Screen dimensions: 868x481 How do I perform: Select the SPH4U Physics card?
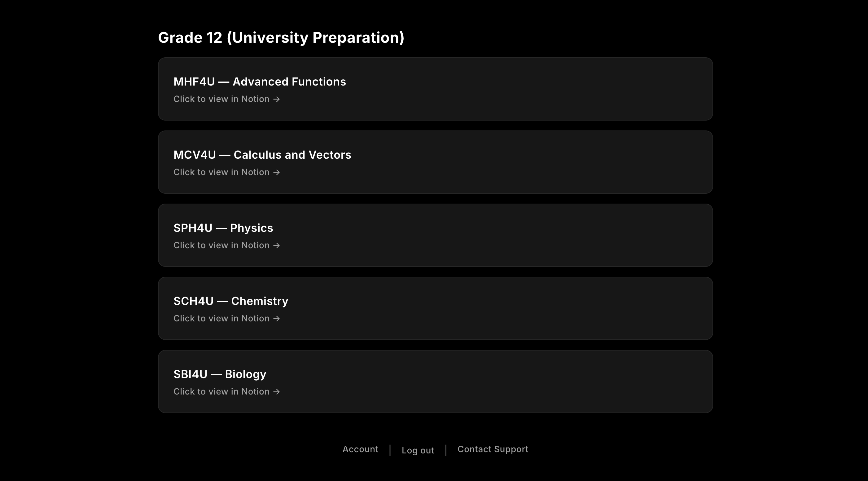435,235
